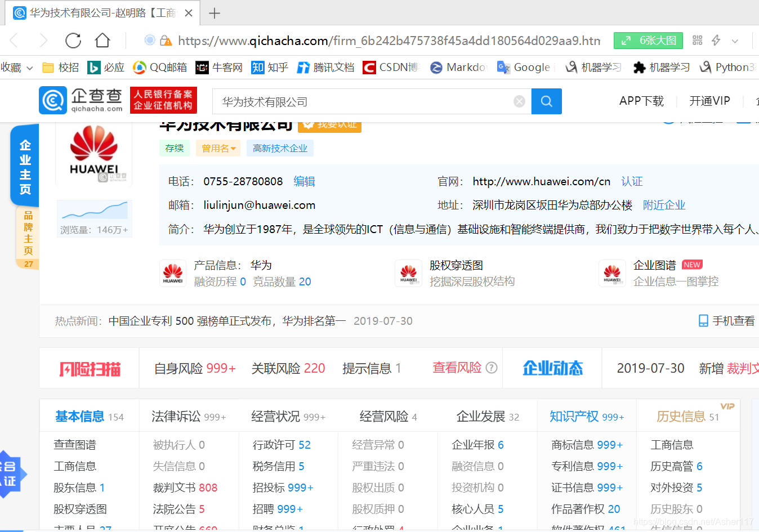The height and width of the screenshot is (532, 759).
Task: Click the CSDN博客 bookmark icon
Action: pyautogui.click(x=369, y=67)
